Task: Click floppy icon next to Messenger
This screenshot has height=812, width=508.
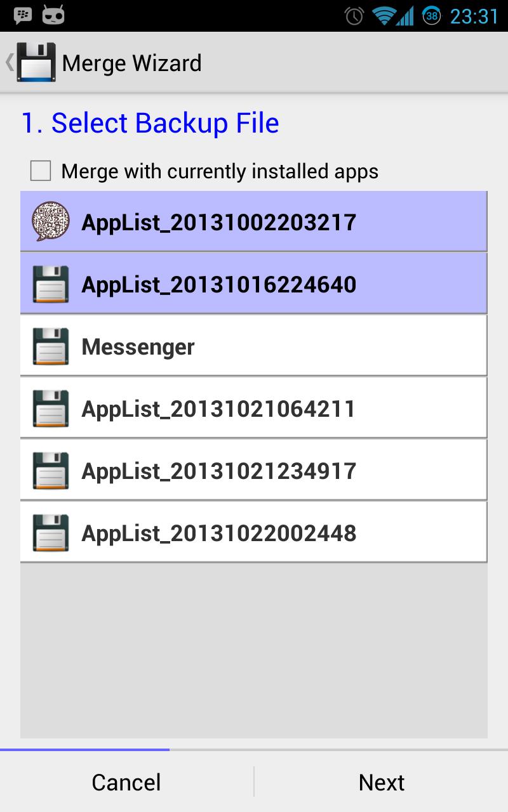Action: (50, 346)
